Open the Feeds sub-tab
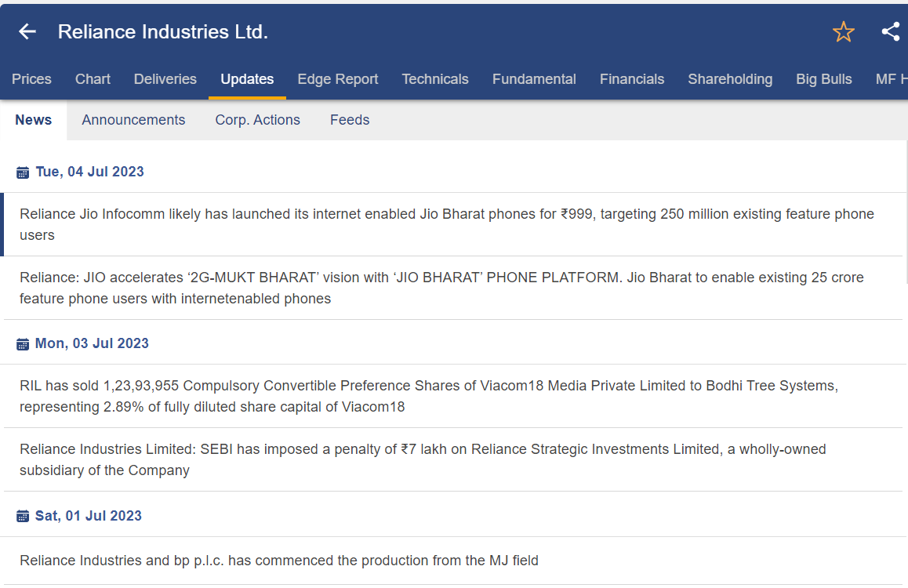Viewport: 908px width, 588px height. (x=350, y=120)
